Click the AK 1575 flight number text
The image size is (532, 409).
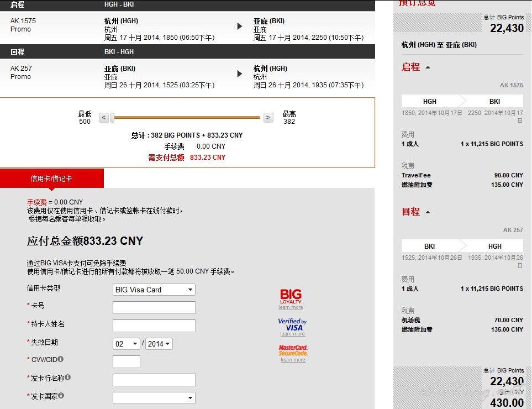point(23,20)
